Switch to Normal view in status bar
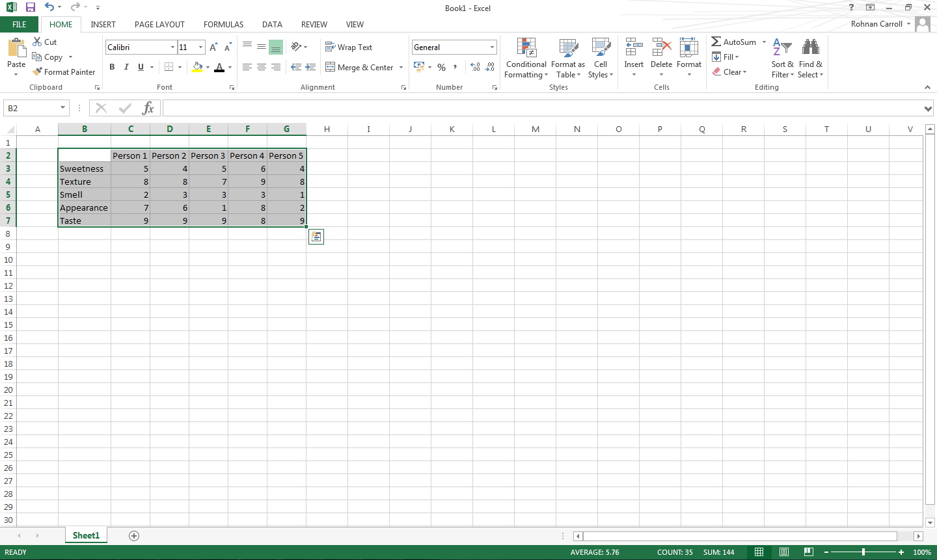Image resolution: width=937 pixels, height=560 pixels. (x=759, y=552)
